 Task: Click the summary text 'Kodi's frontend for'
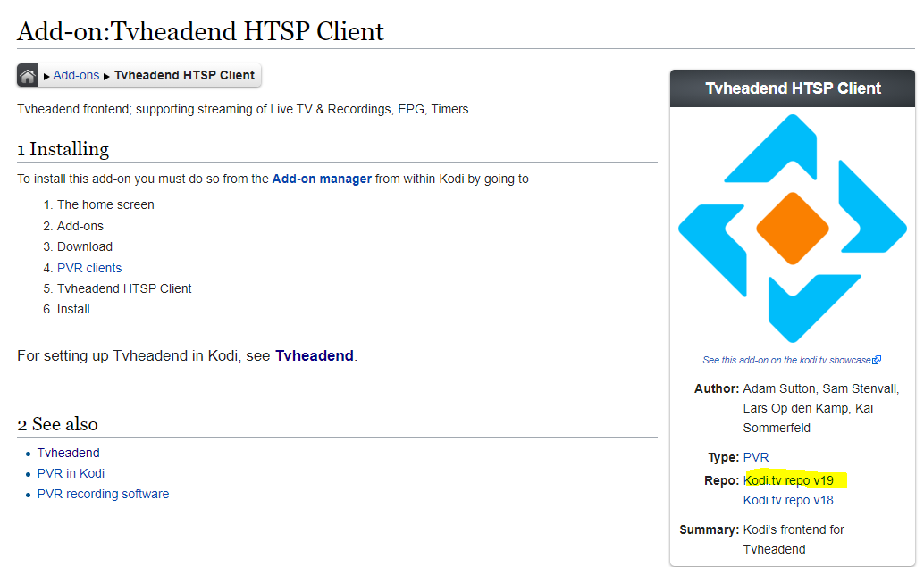[x=794, y=529]
